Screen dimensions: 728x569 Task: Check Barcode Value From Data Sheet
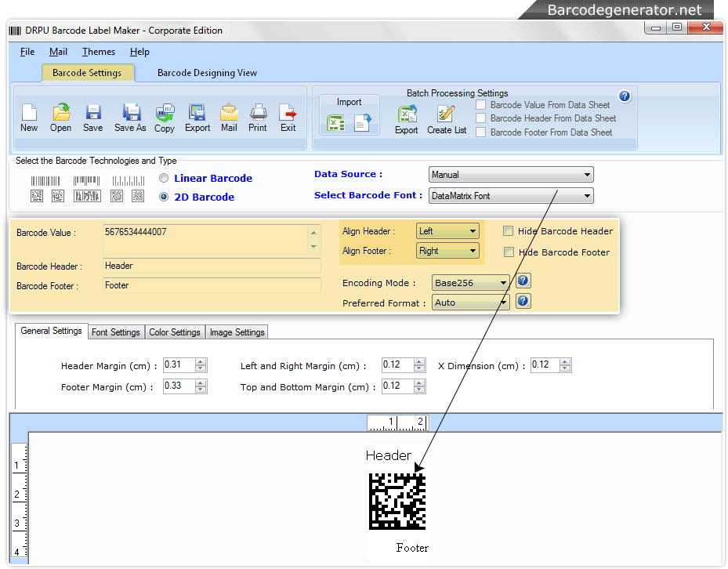click(x=481, y=105)
